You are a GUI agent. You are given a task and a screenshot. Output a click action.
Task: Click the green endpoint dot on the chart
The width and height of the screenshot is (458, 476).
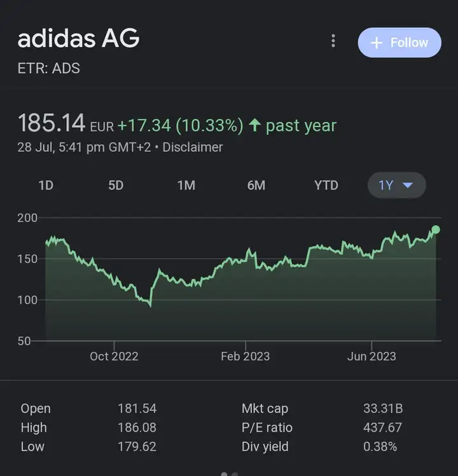pos(436,229)
